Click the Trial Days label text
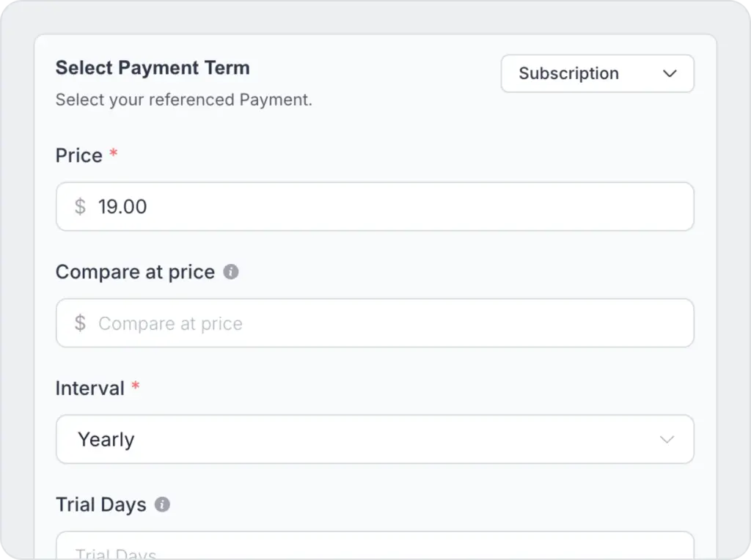 coord(100,505)
